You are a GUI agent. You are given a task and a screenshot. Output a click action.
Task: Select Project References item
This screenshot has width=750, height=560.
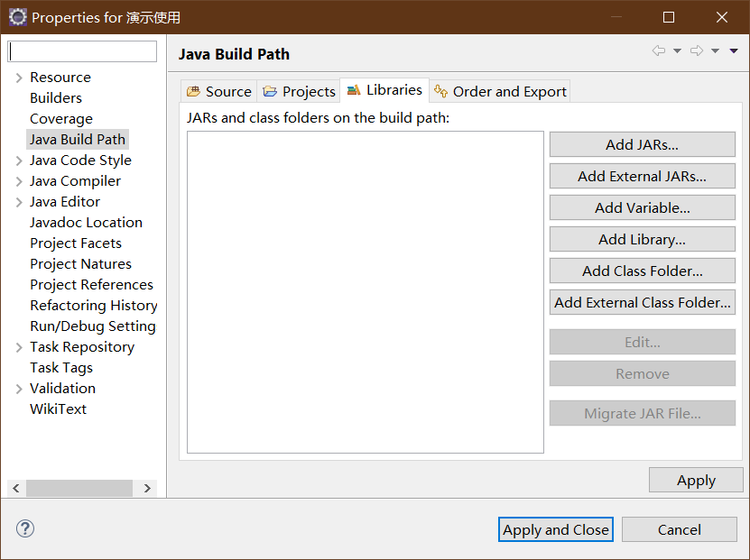[x=91, y=285]
